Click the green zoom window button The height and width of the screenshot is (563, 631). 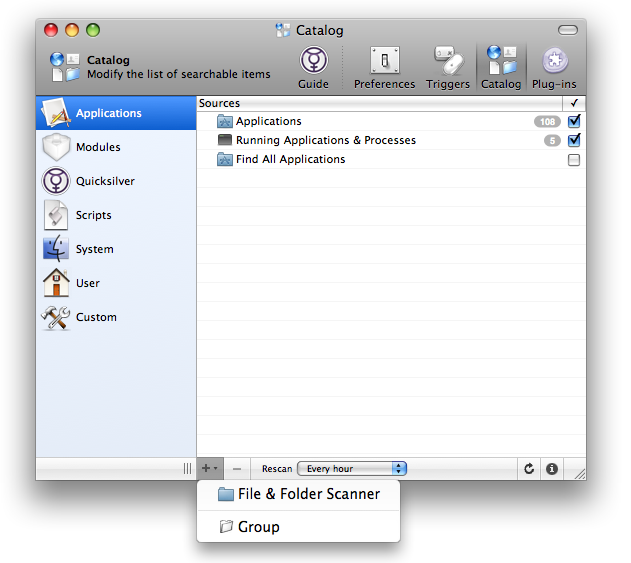[x=93, y=30]
